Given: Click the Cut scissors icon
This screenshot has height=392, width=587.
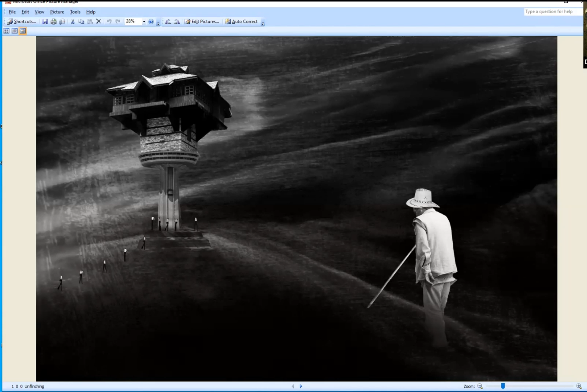Looking at the screenshot, I should pyautogui.click(x=73, y=22).
